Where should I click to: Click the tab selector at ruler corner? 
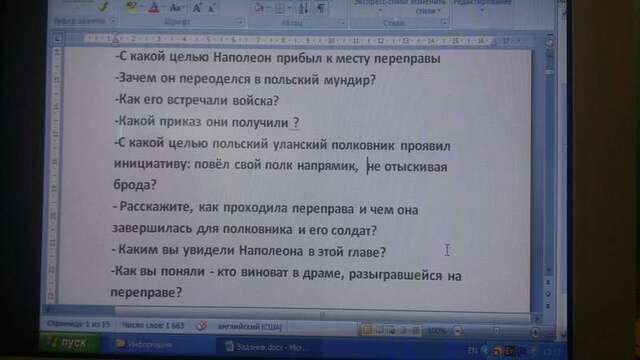pyautogui.click(x=58, y=38)
